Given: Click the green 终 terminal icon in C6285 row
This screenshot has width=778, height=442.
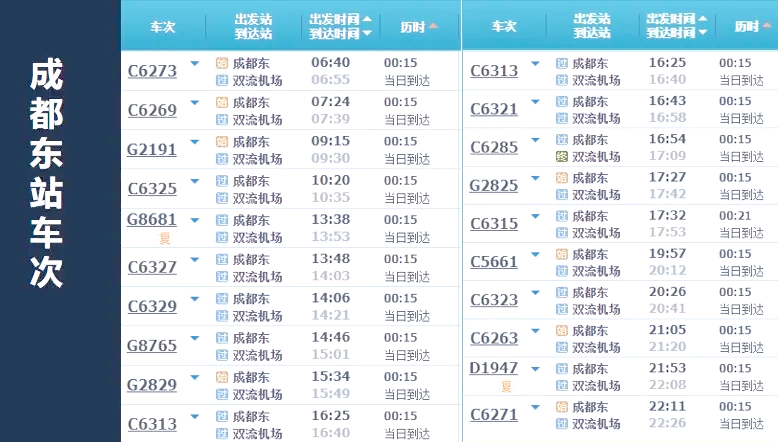Looking at the screenshot, I should [562, 157].
